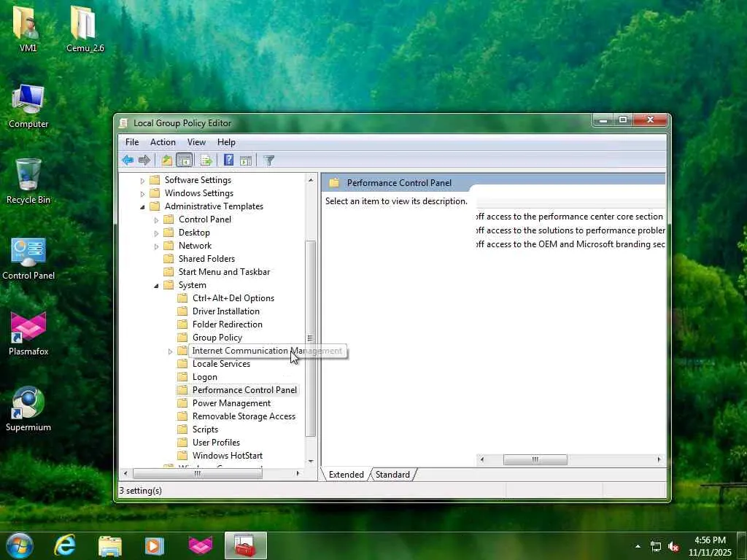Open Windows Explorer from taskbar
The width and height of the screenshot is (747, 560).
[109, 545]
